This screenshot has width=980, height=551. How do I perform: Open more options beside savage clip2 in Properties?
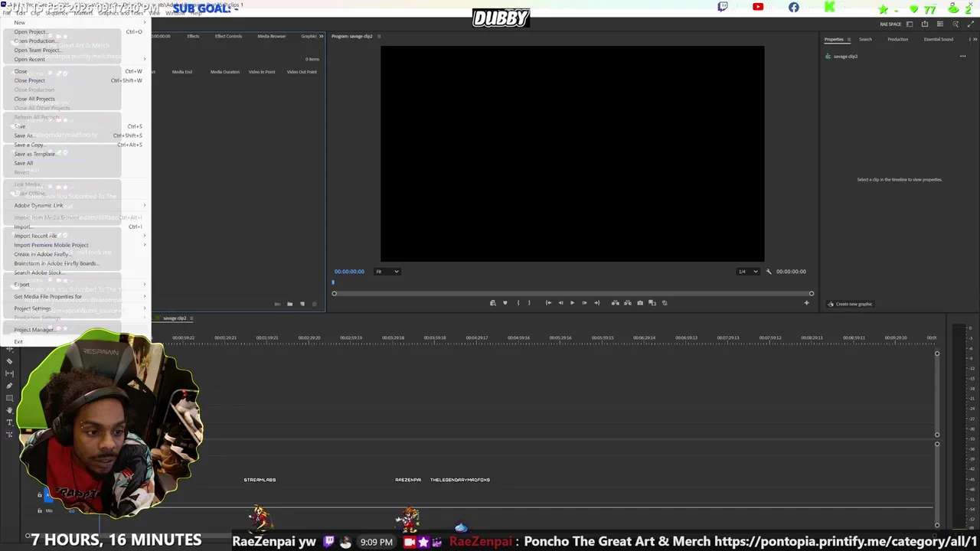coord(962,57)
